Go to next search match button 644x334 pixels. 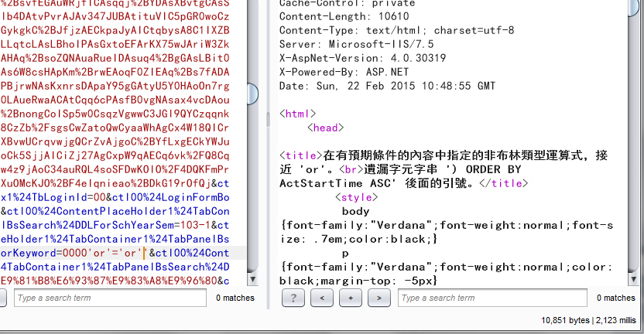point(379,298)
